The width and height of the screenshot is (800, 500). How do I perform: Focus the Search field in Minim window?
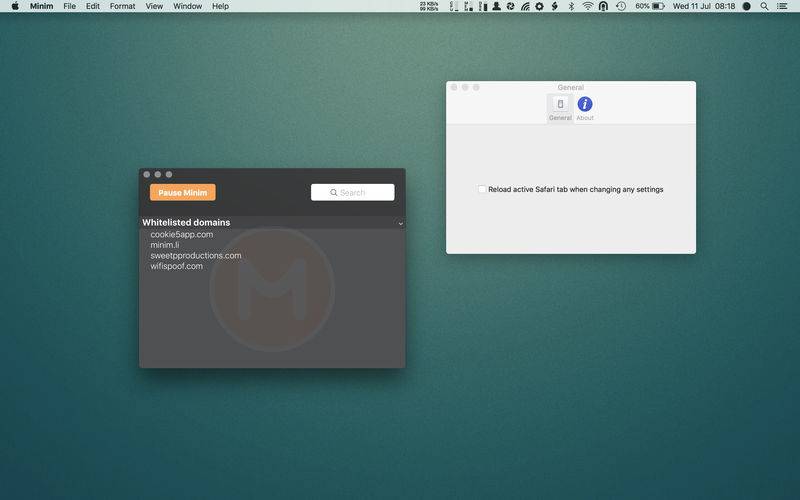coord(353,192)
